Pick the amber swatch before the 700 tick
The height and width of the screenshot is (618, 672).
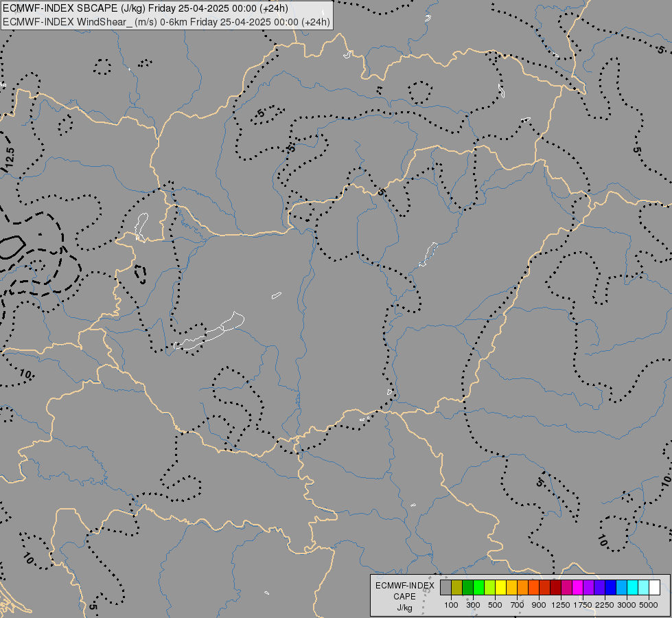(x=511, y=588)
